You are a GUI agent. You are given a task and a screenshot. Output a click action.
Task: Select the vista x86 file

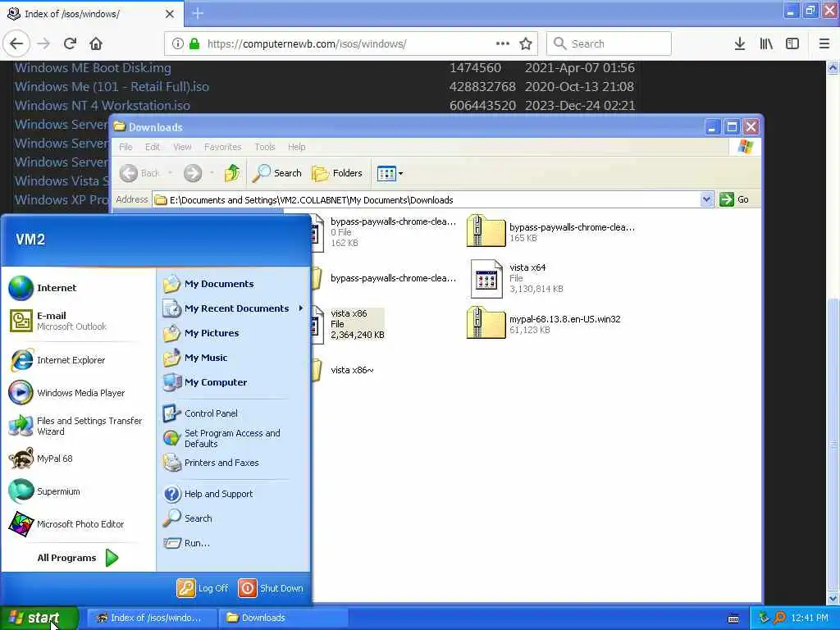[349, 324]
